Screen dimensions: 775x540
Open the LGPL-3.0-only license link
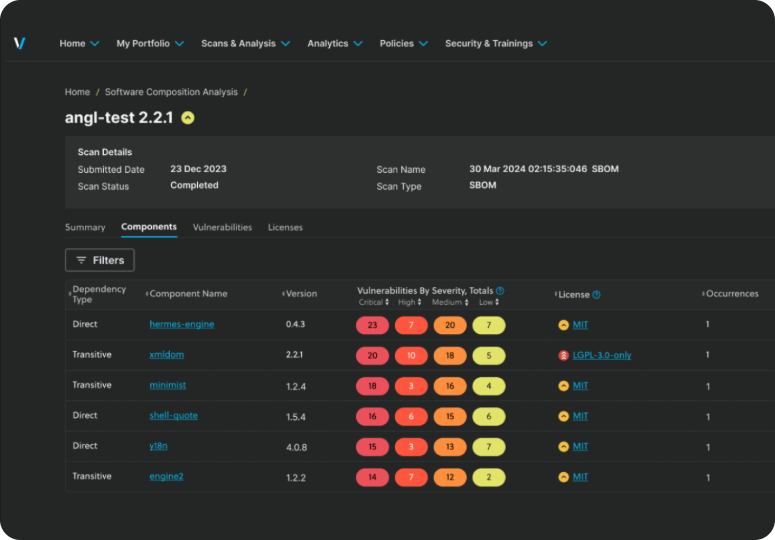click(x=602, y=355)
